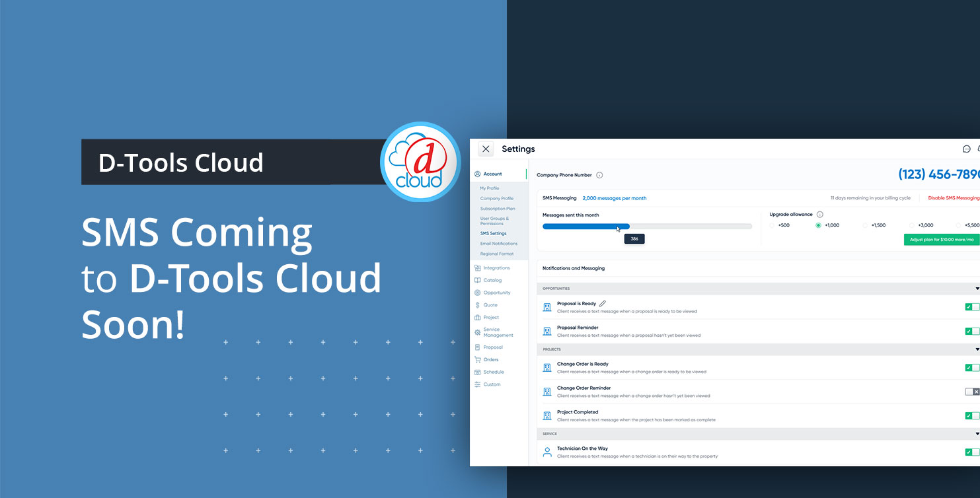Click building icon for Project Completed
The height and width of the screenshot is (498, 980).
547,415
